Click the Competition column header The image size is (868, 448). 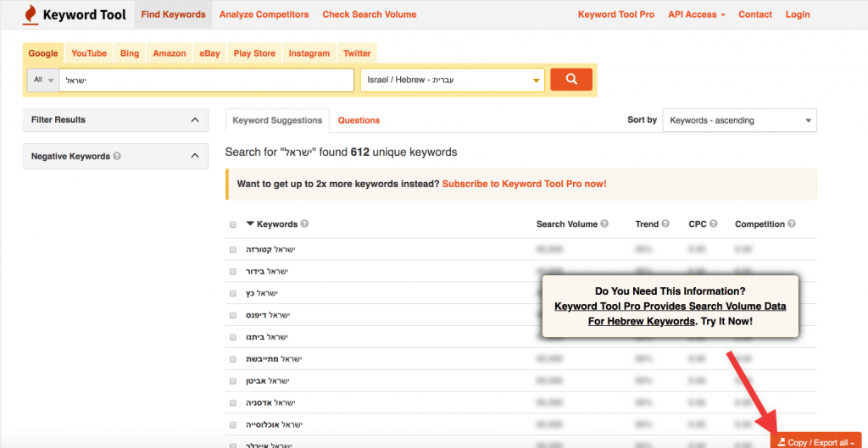click(760, 224)
